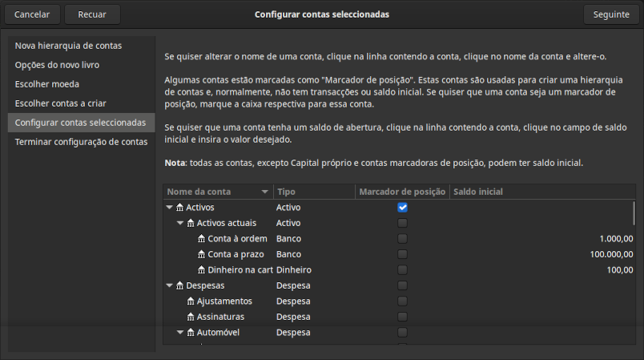Collapse the Activos actuais subtree

[180, 223]
